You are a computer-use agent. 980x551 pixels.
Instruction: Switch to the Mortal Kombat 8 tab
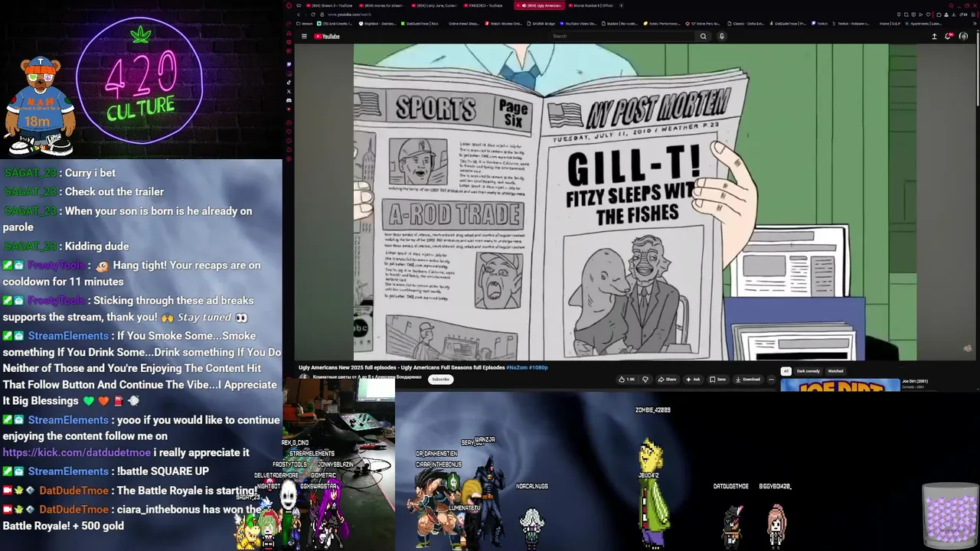click(591, 5)
